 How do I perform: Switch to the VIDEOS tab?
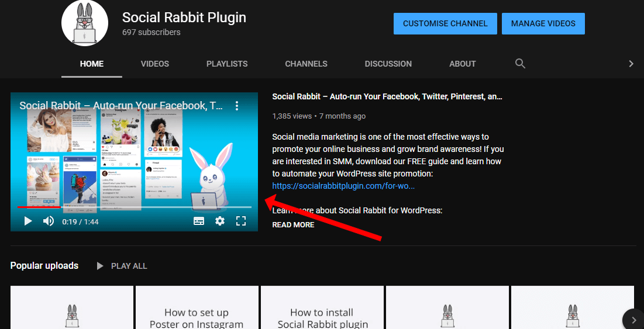[x=155, y=64]
